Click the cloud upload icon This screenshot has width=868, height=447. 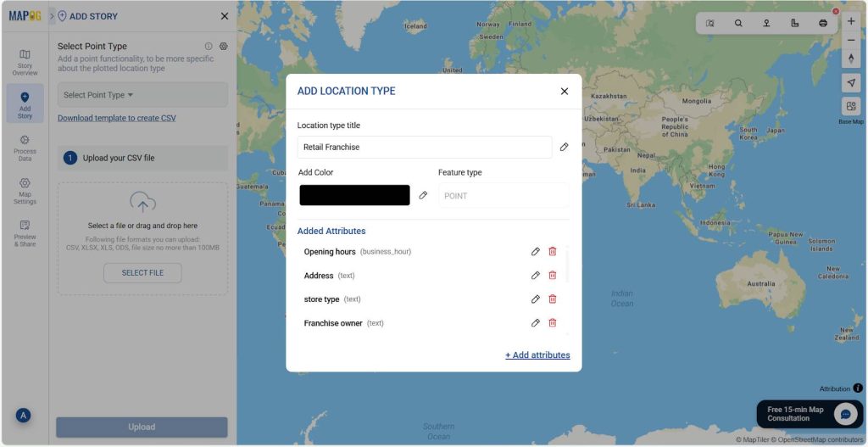click(x=142, y=202)
